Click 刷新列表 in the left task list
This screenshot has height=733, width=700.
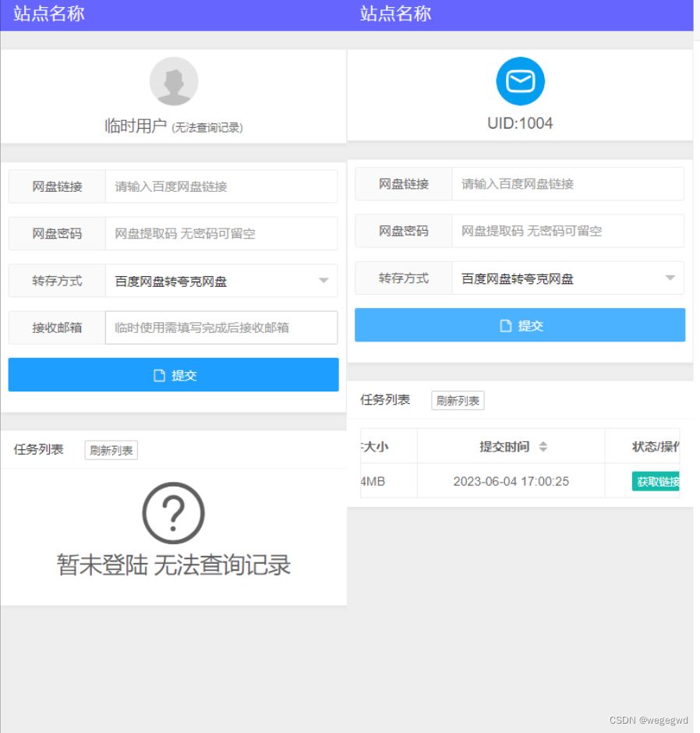111,449
